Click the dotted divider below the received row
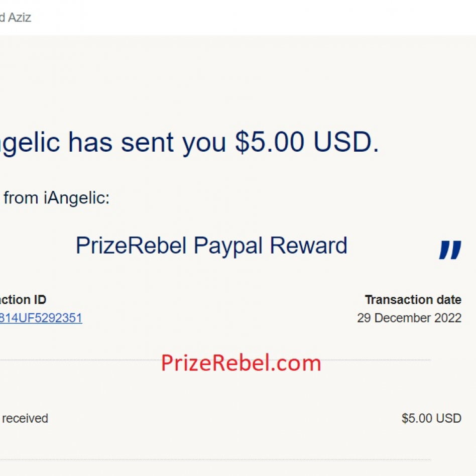Viewport: 476px width, 476px height. [215, 459]
